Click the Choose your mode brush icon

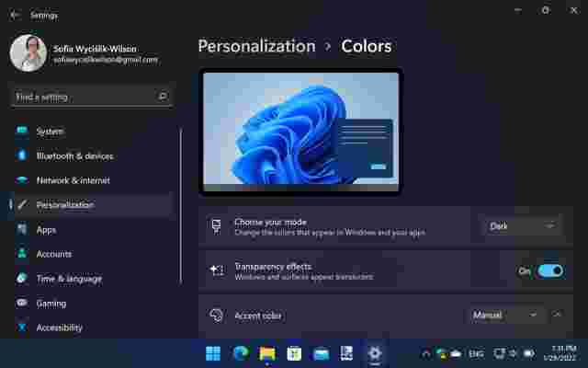point(217,227)
